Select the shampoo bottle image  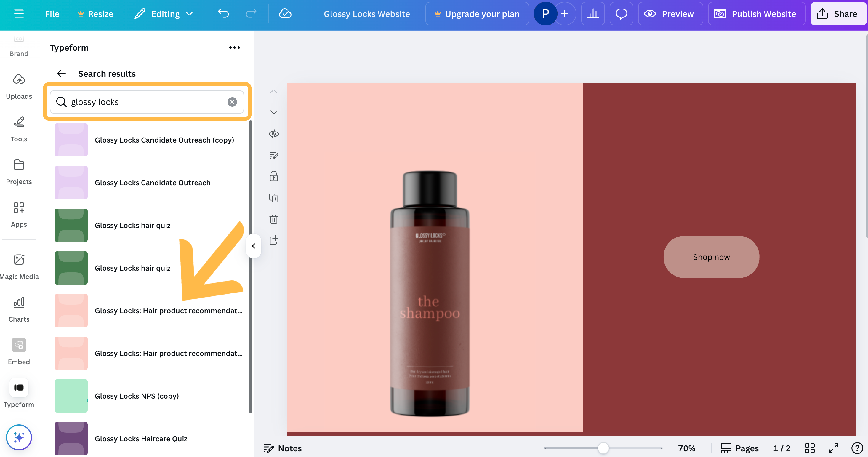point(430,293)
